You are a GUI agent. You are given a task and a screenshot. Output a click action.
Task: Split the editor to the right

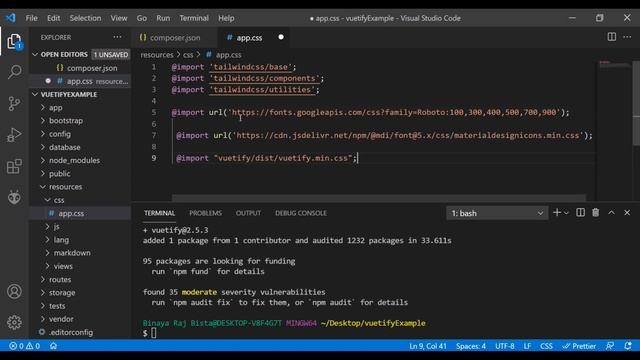pyautogui.click(x=611, y=37)
